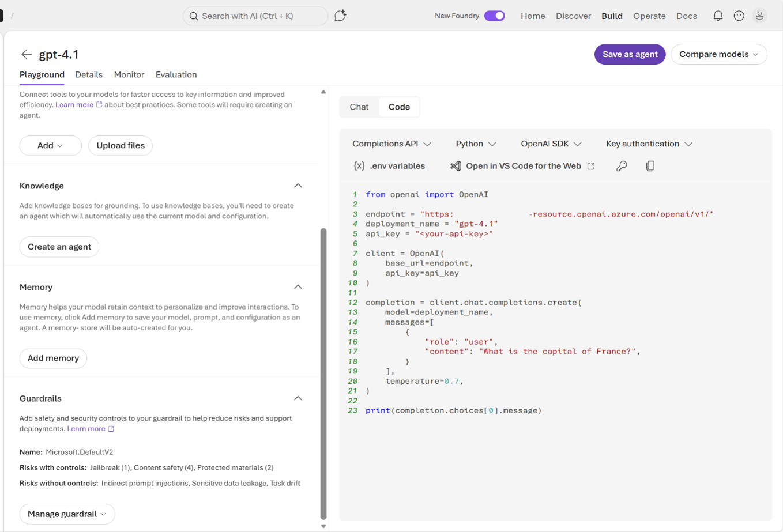Click the gpt-4.1 page title

59,54
